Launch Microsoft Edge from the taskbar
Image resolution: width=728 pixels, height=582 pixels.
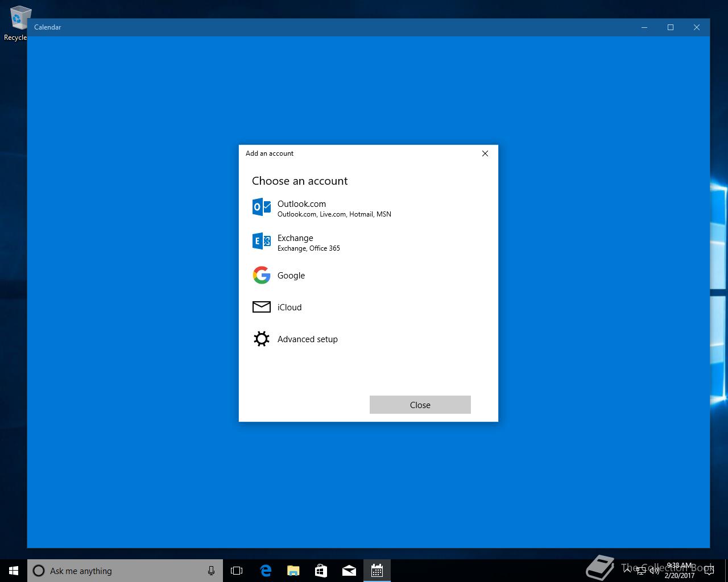point(266,571)
